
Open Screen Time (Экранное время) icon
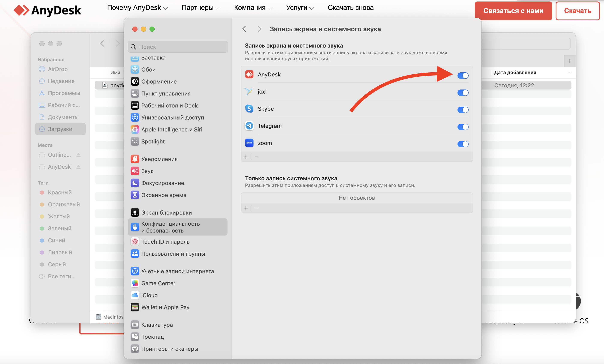[x=135, y=195]
